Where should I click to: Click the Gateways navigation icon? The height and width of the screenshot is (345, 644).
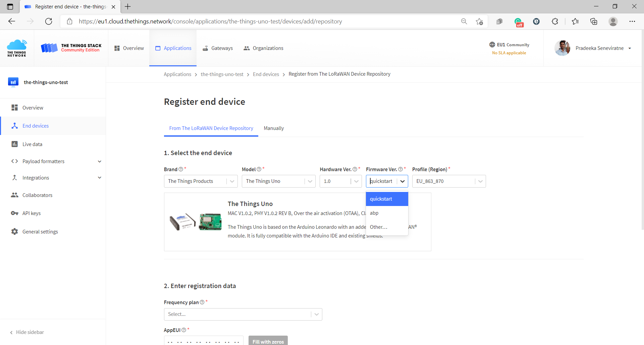[x=205, y=48]
